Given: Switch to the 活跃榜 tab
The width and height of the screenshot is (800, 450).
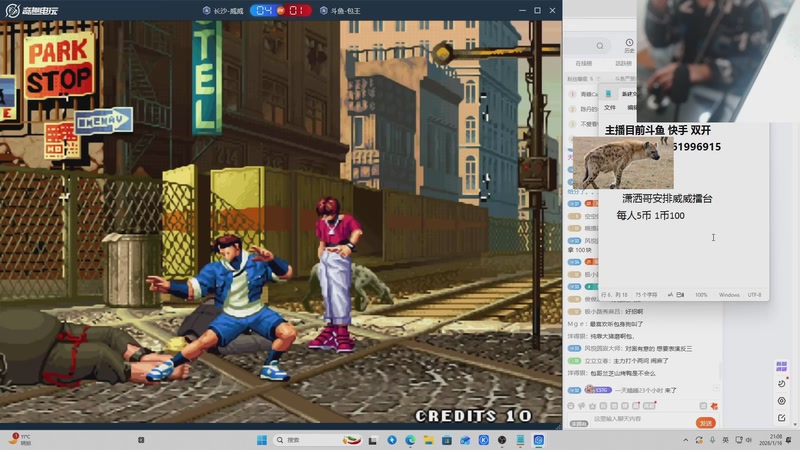Looking at the screenshot, I should 623,64.
